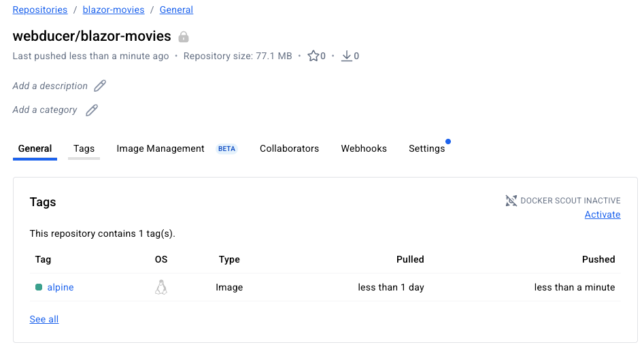The width and height of the screenshot is (644, 349).
Task: Click the download count icon
Action: [x=347, y=56]
